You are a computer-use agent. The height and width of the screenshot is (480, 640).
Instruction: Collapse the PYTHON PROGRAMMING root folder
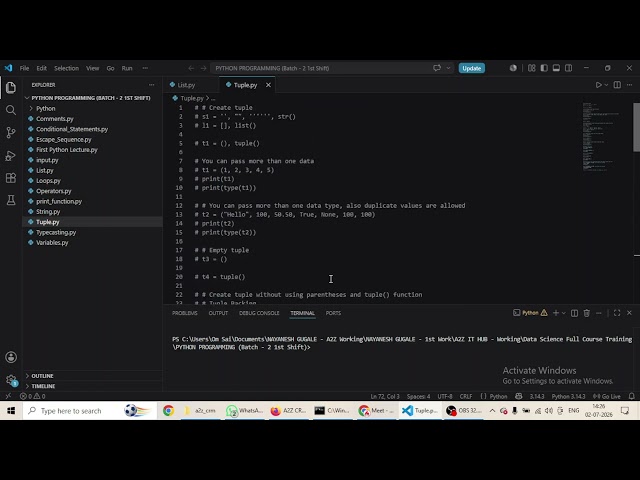pos(92,98)
